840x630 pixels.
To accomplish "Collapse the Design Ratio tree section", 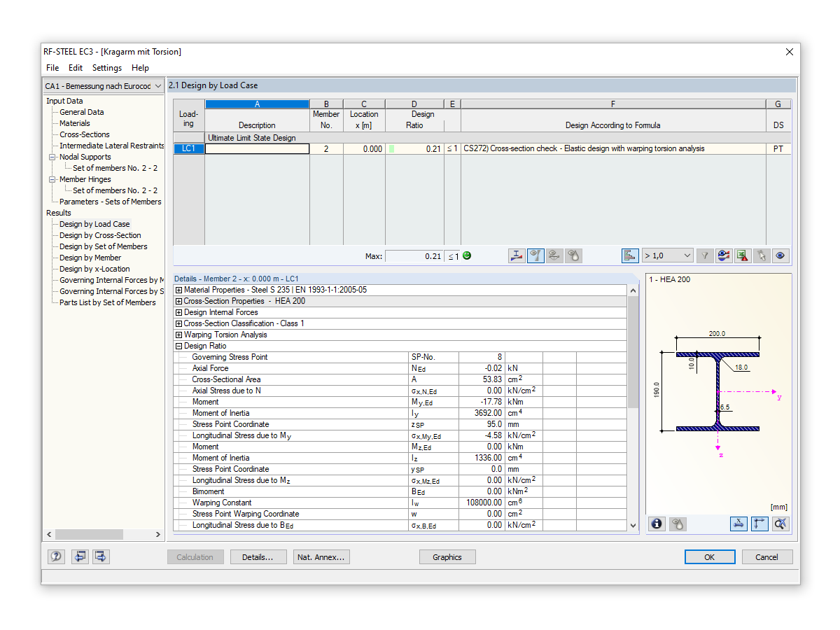I will point(180,345).
